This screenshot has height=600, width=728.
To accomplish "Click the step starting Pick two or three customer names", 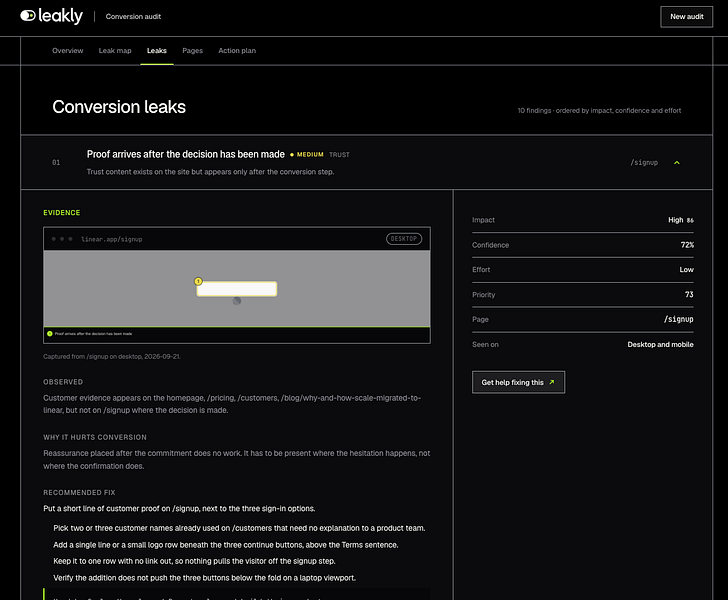I will (x=239, y=528).
